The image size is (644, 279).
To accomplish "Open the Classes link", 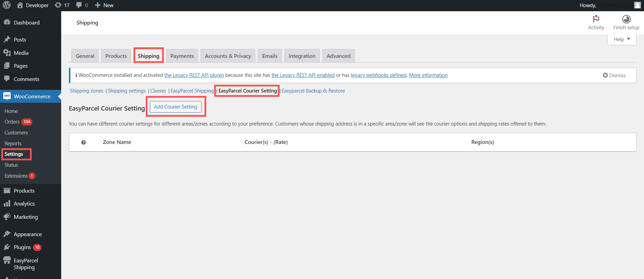I will tap(158, 91).
